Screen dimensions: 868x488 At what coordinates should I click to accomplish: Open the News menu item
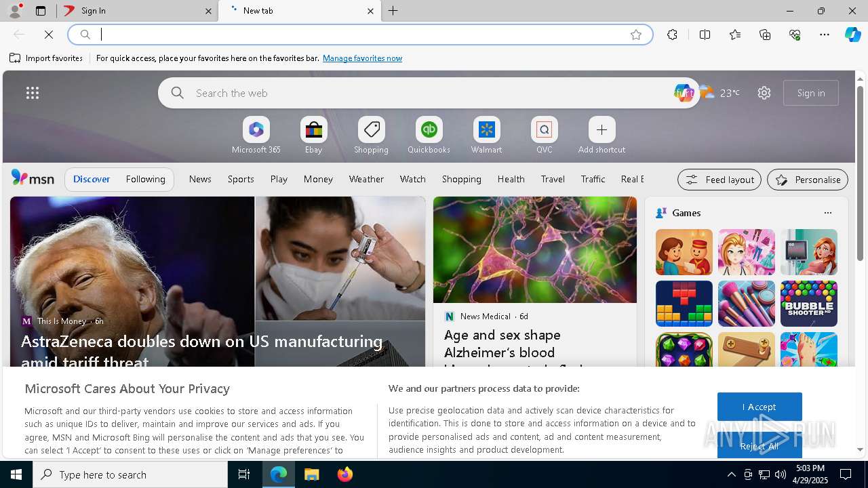pyautogui.click(x=200, y=179)
